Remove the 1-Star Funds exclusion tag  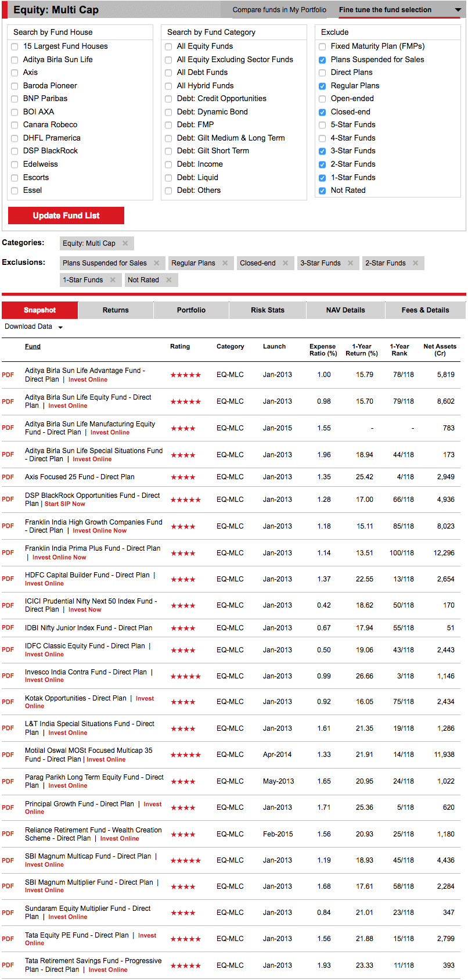coord(113,280)
